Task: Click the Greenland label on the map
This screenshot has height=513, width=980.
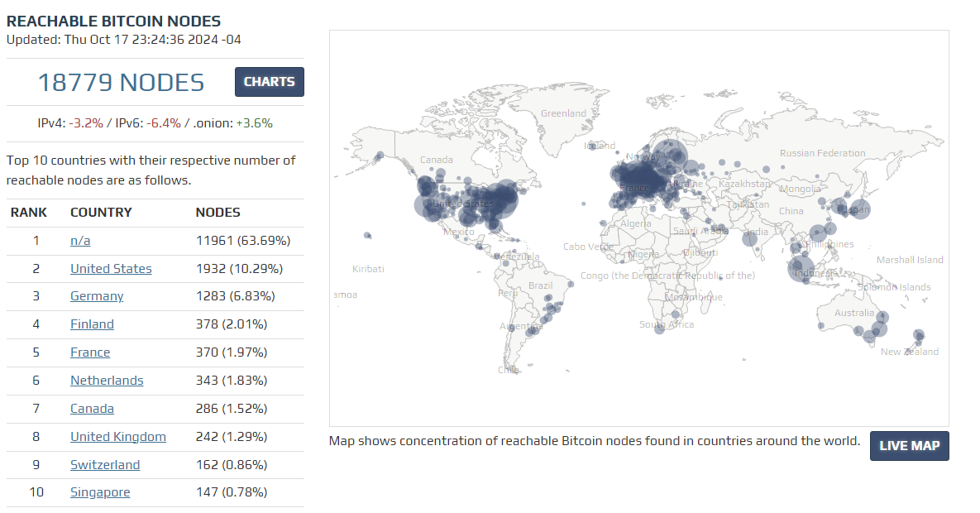Action: [x=563, y=114]
